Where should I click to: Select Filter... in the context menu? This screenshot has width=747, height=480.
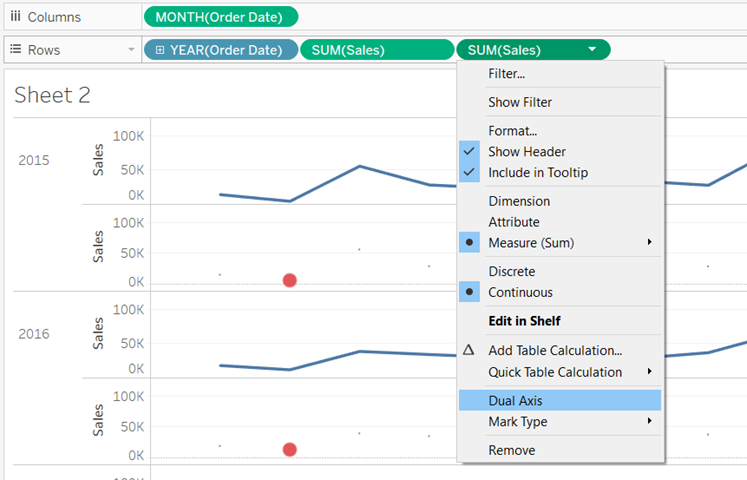[x=506, y=73]
